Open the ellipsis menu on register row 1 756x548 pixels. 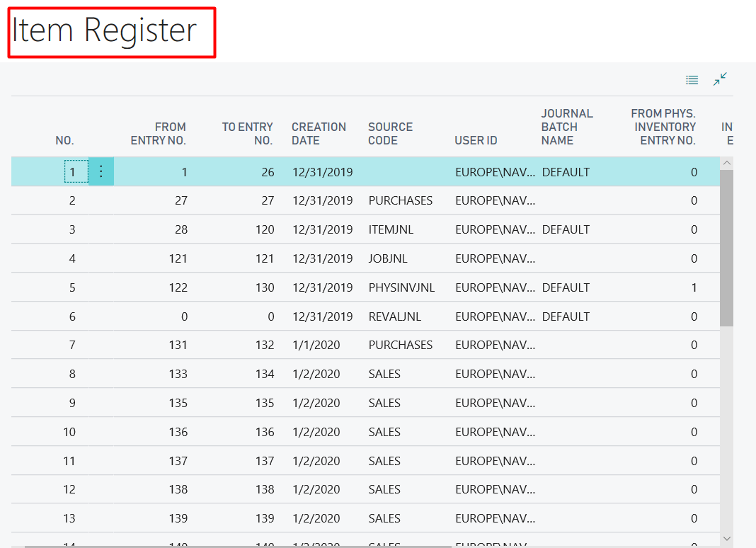click(101, 171)
